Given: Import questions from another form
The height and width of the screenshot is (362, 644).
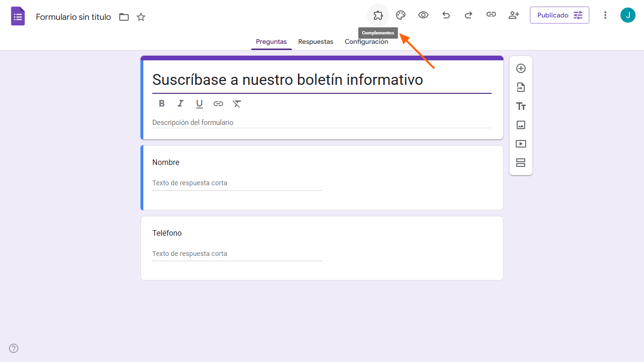Looking at the screenshot, I should [520, 87].
